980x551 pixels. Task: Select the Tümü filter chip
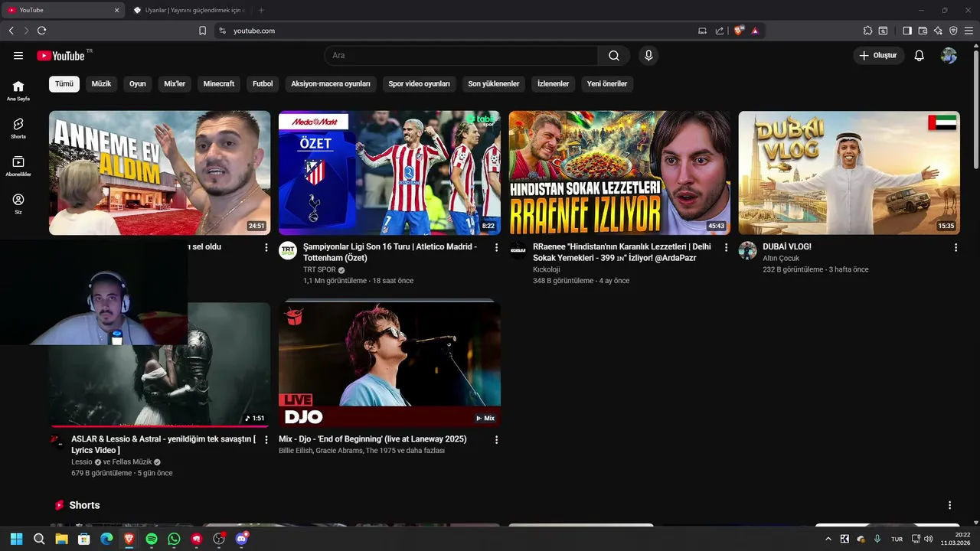tap(64, 84)
